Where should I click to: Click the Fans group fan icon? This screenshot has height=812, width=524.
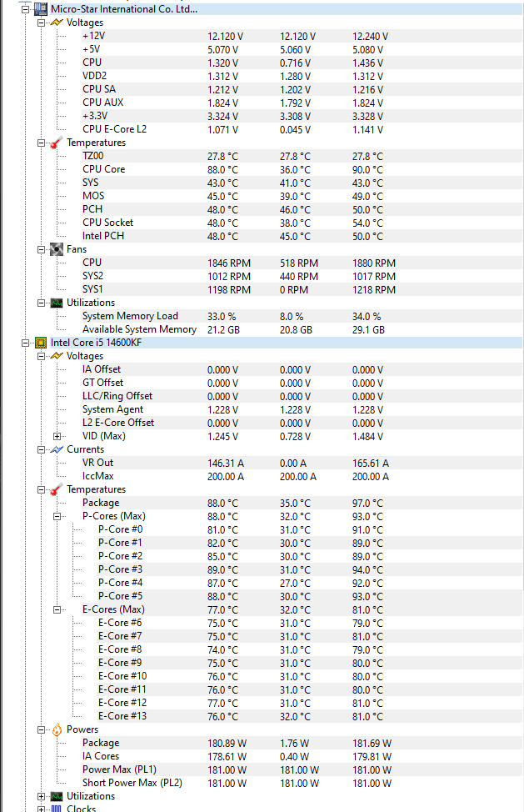click(57, 249)
